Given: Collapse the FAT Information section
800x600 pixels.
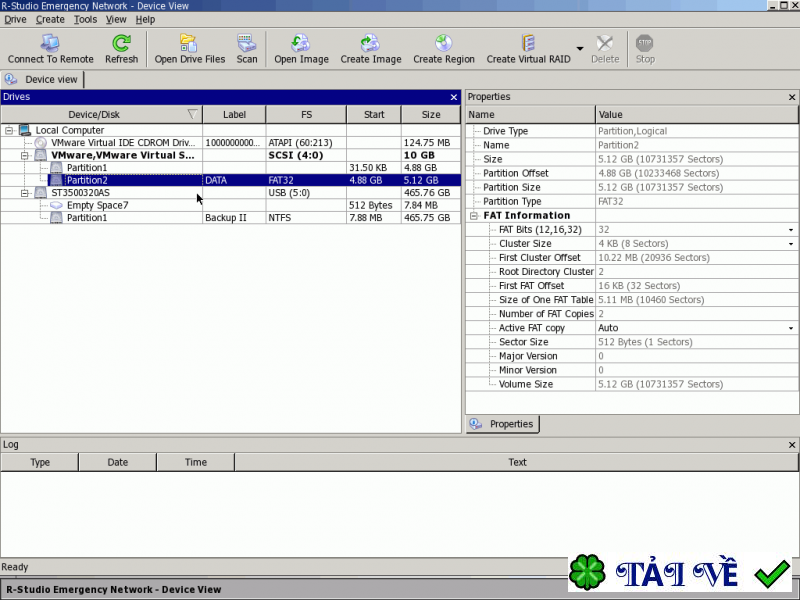Looking at the screenshot, I should click(x=473, y=216).
